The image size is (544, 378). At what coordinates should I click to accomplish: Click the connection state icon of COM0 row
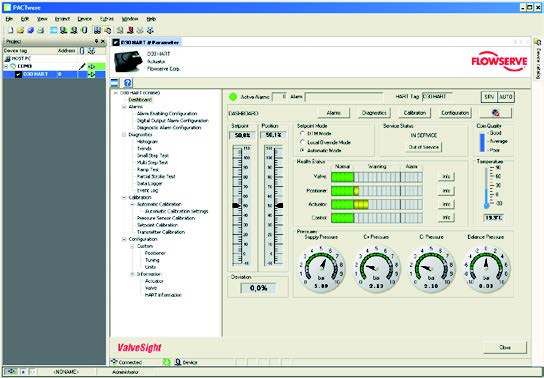92,66
